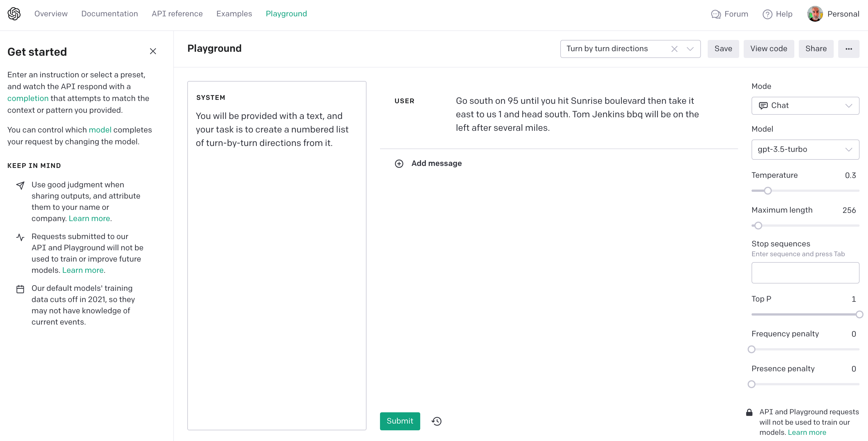Click the Playground tab in top navigation
Screen dimensions: 868x441
(287, 13)
